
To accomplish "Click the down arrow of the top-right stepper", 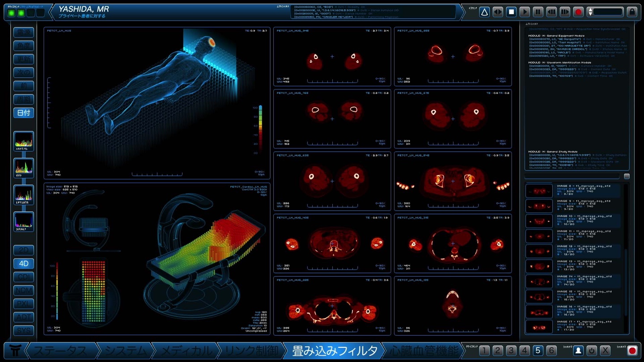I will tap(590, 14).
